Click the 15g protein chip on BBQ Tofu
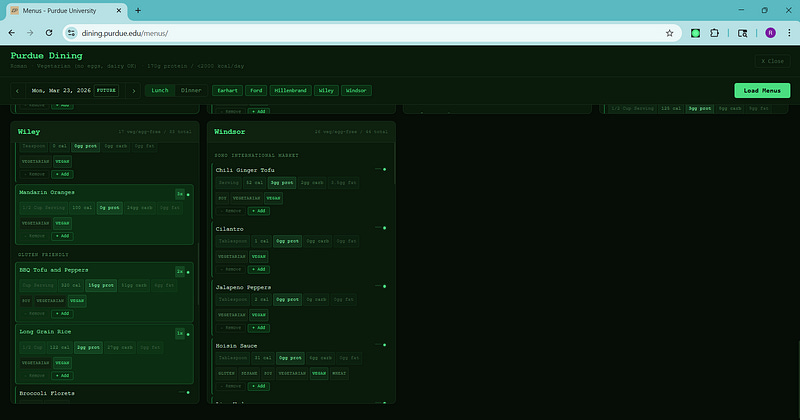This screenshot has height=420, width=800. (101, 285)
